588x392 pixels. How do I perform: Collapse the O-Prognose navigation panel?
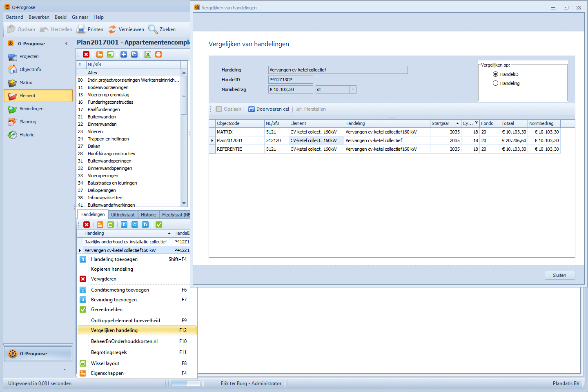(x=67, y=44)
